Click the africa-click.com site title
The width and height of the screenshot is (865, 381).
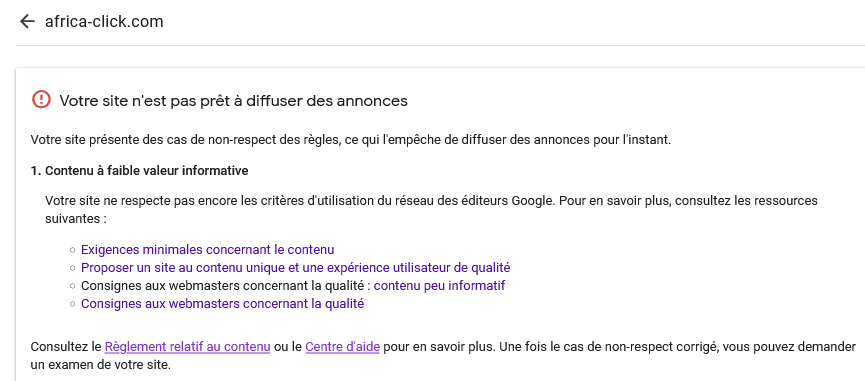click(104, 22)
